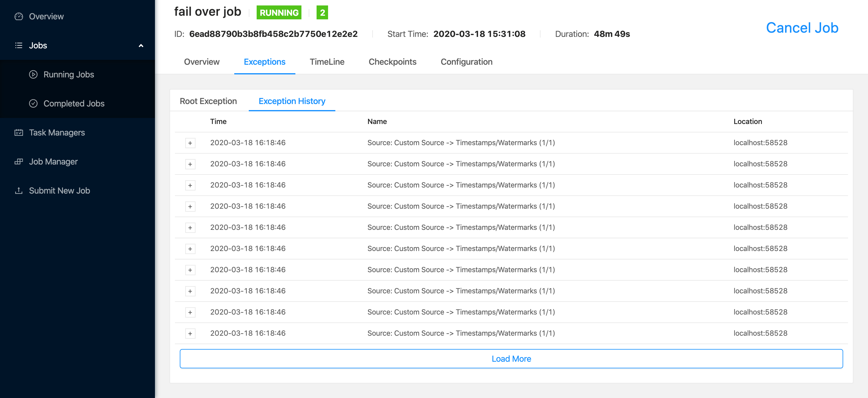
Task: Click the Jobs list icon in sidebar
Action: [x=19, y=45]
